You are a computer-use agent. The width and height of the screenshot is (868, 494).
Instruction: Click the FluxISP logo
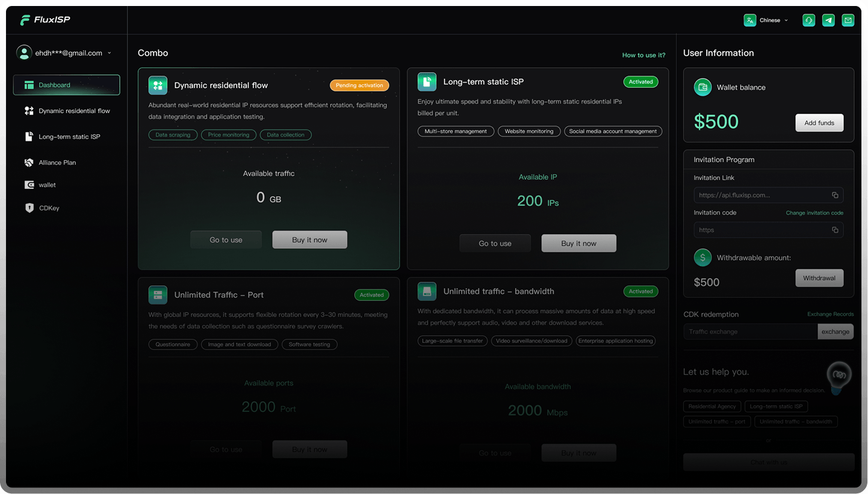point(45,20)
